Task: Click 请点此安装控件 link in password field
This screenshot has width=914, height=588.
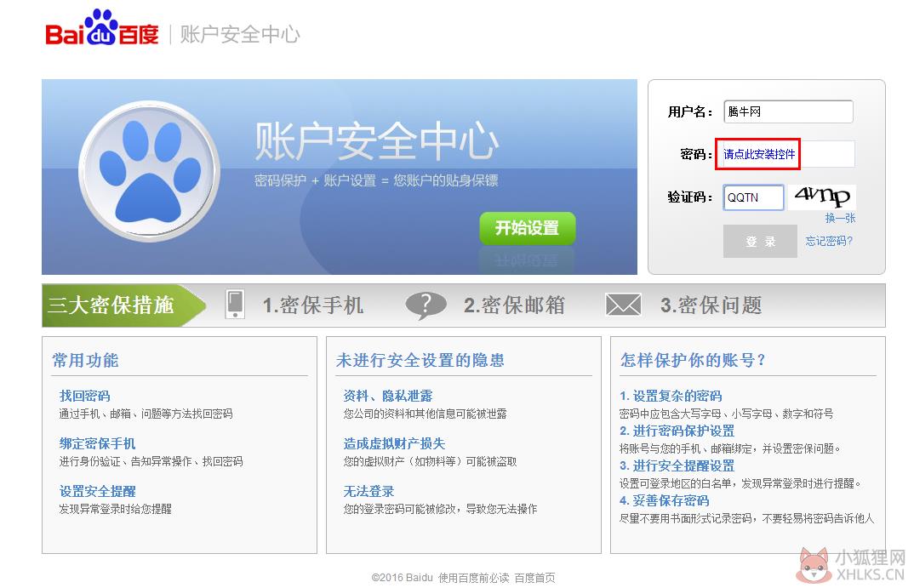Action: point(759,154)
